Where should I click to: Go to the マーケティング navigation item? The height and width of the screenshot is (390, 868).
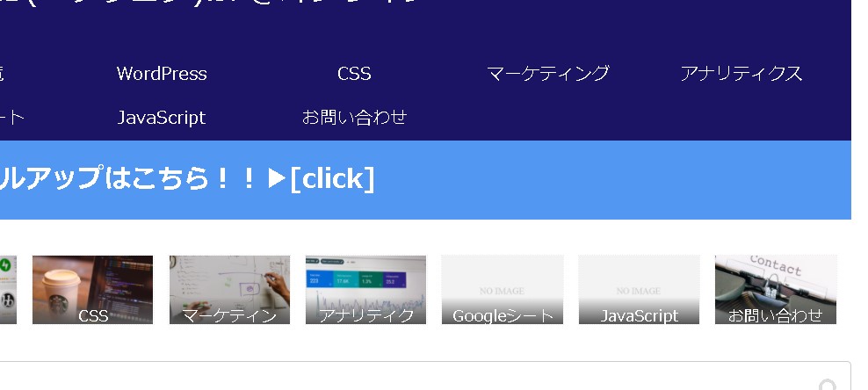pos(548,74)
